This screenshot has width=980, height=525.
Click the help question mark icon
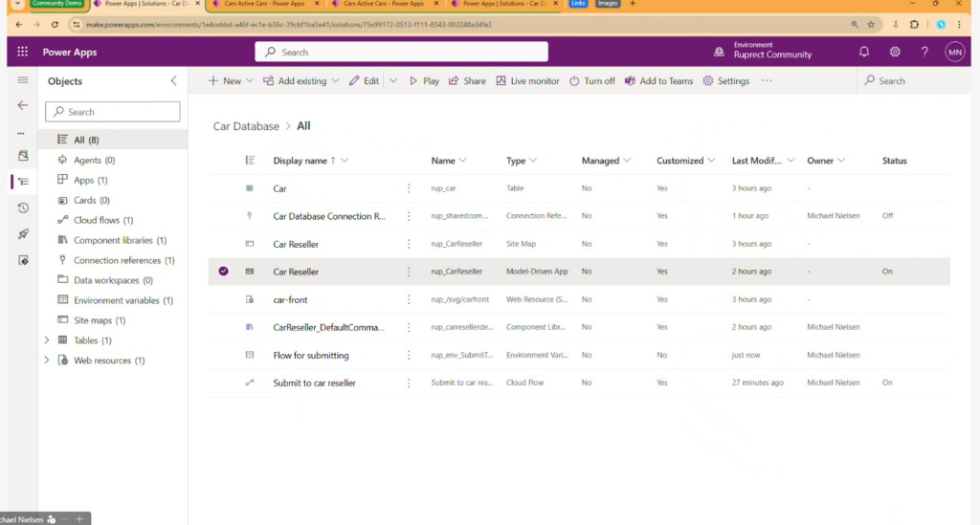coord(924,52)
